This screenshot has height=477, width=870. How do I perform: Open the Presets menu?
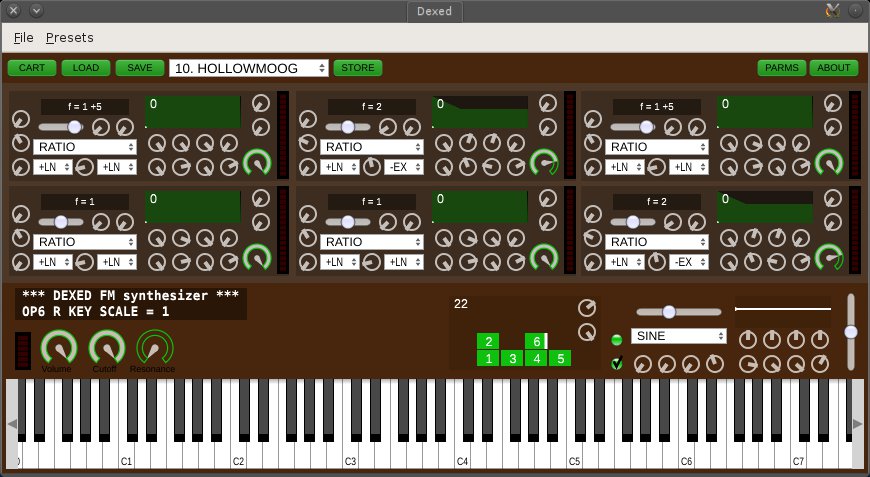click(70, 38)
